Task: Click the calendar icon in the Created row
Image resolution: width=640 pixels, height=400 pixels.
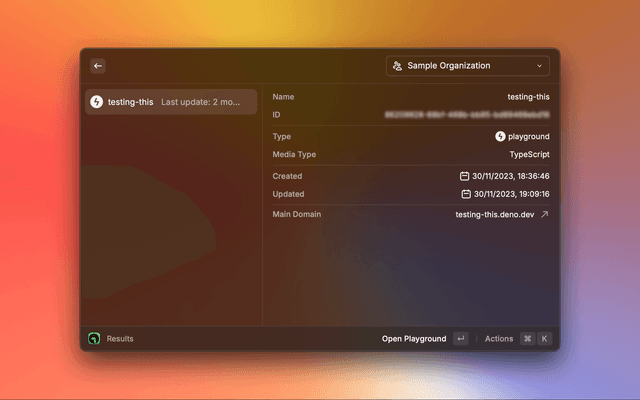Action: [465, 176]
